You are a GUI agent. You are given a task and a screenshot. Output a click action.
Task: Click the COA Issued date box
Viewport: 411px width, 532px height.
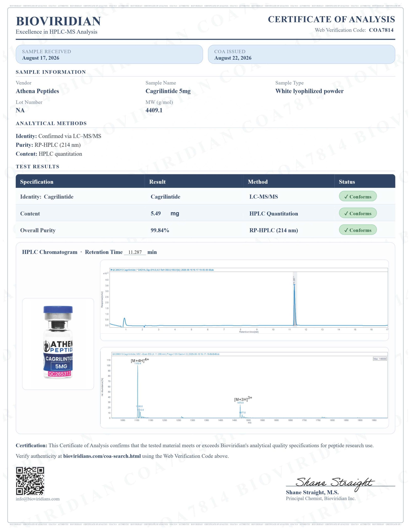(x=301, y=54)
